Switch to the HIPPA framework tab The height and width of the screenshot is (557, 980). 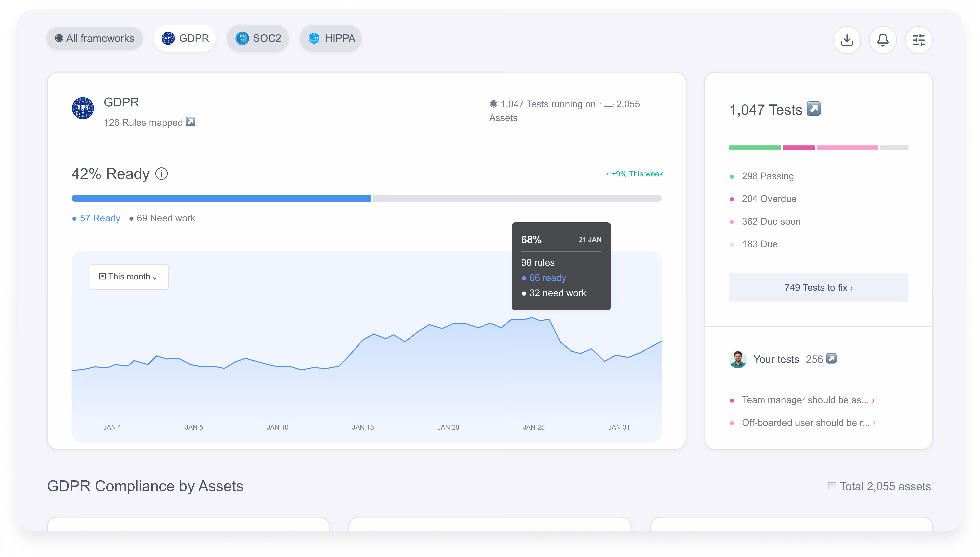pyautogui.click(x=331, y=38)
